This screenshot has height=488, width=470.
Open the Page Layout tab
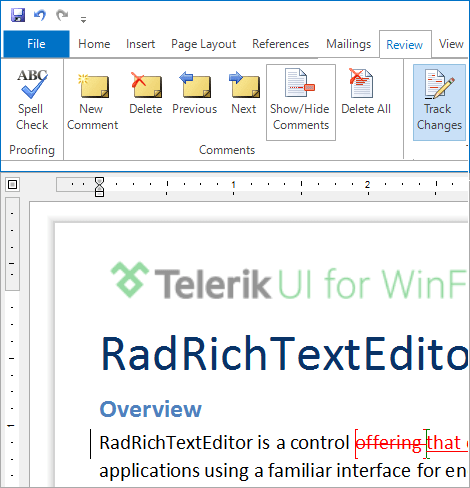click(204, 44)
